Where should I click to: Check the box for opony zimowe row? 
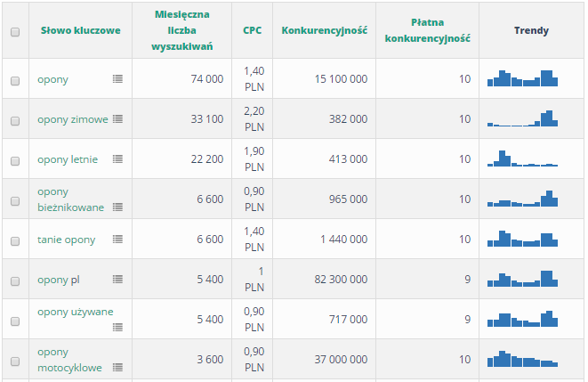coord(15,120)
